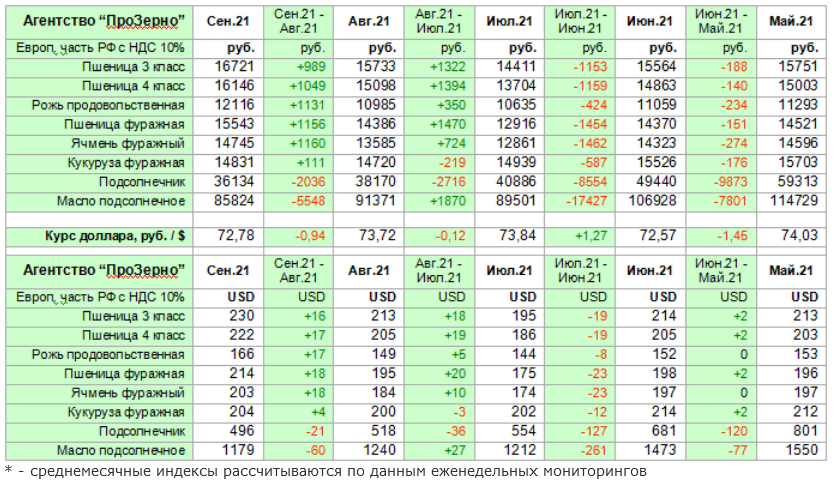Select the +1322 change cell
Viewport: 835px width, 483px height.
tap(439, 67)
